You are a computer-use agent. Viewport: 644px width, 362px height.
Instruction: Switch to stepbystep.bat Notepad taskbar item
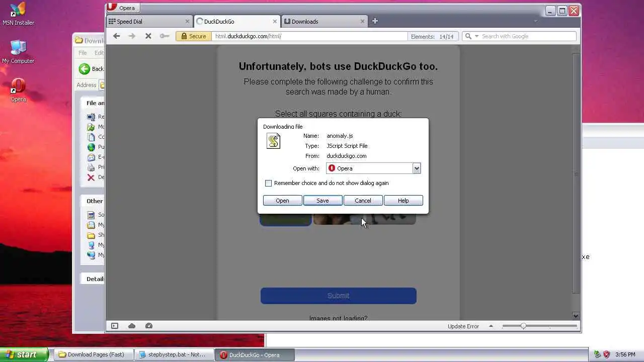pos(174,354)
